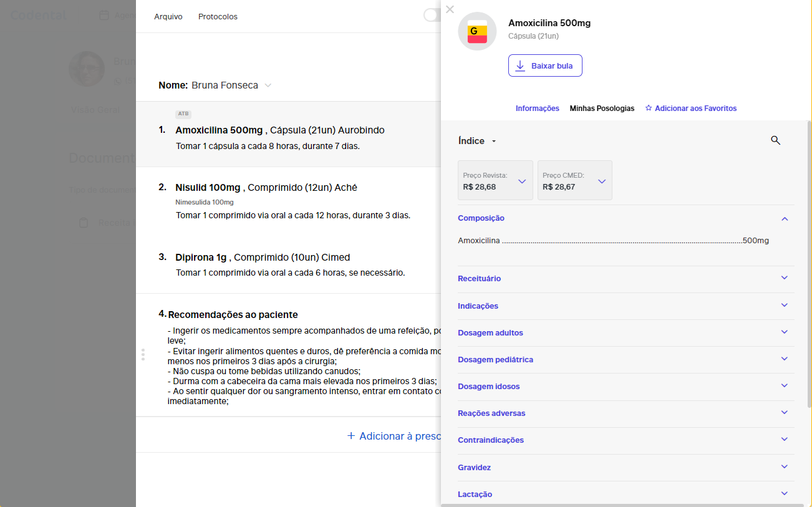
Task: Open the Arquivo menu
Action: pyautogui.click(x=168, y=17)
